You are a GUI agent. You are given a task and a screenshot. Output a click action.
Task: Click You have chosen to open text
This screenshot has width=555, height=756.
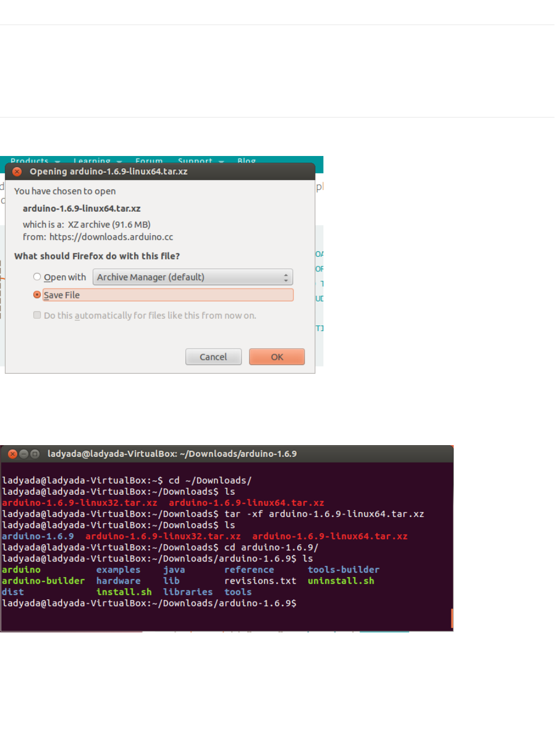tap(65, 191)
